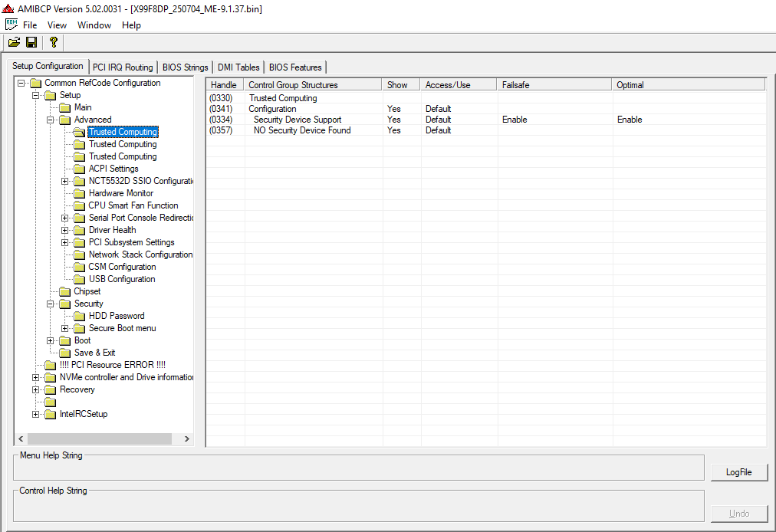Click the AMIBCP application icon in title bar

click(x=8, y=8)
